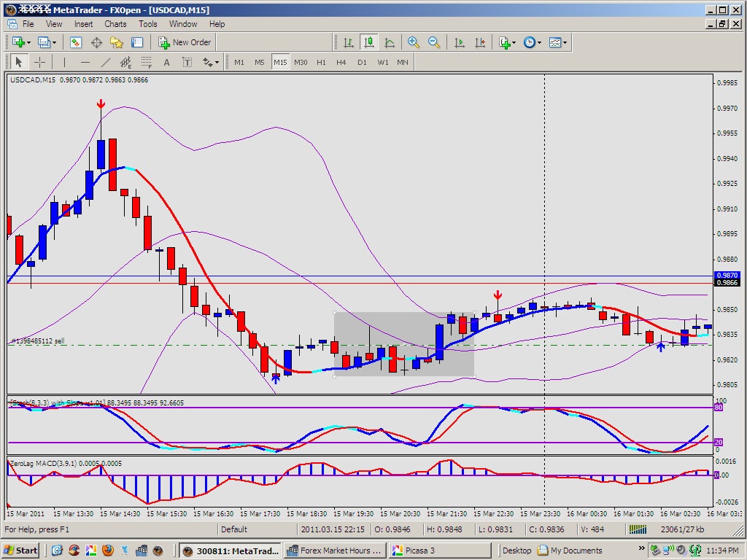This screenshot has width=747, height=560.
Task: Switch to W1 timeframe
Action: pyautogui.click(x=383, y=62)
